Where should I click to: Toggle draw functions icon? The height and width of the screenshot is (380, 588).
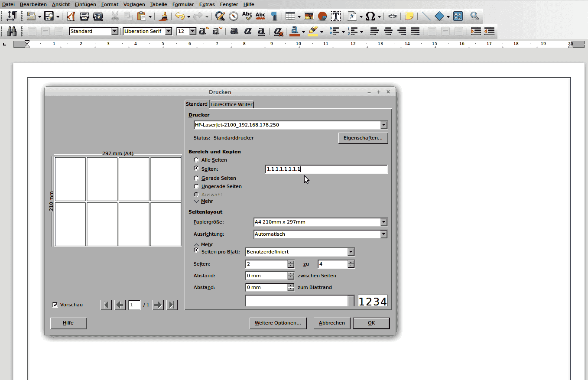pos(458,16)
